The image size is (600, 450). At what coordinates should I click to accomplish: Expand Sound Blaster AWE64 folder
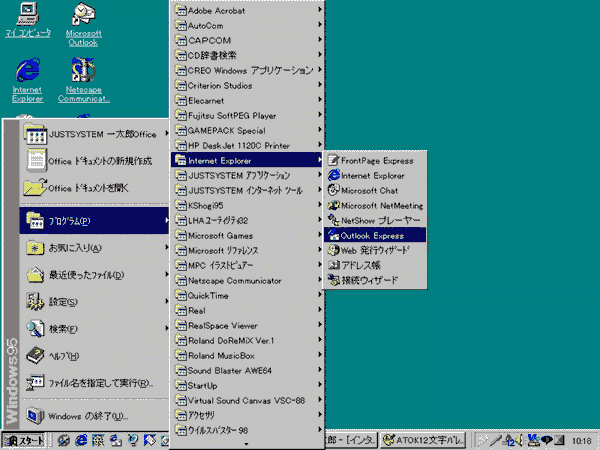coord(247,370)
